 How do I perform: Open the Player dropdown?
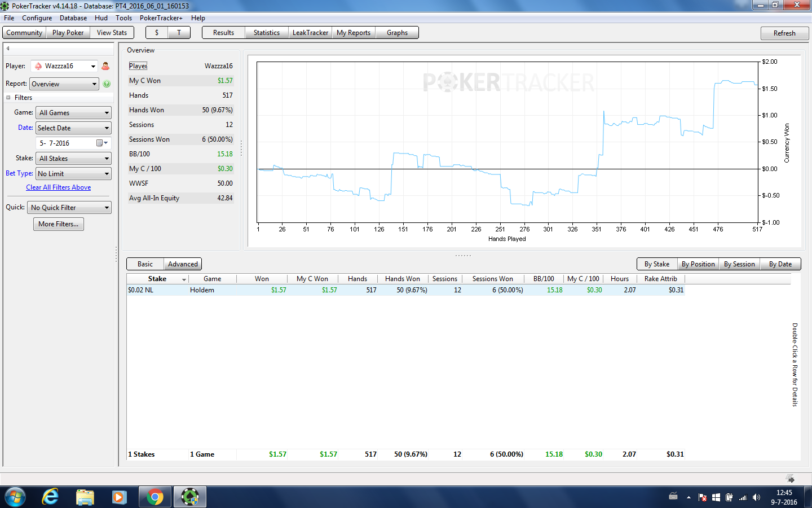pos(64,66)
